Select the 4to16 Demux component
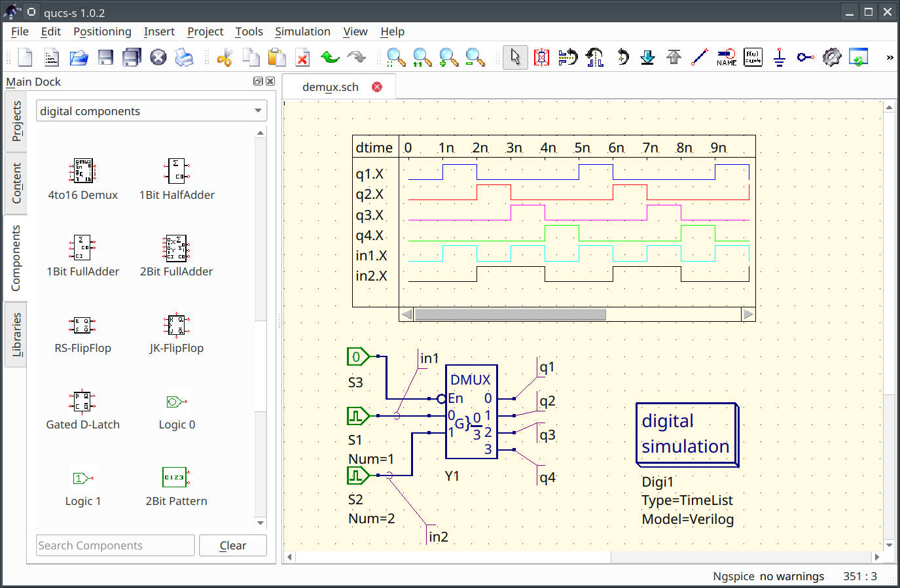The width and height of the screenshot is (900, 588). (82, 180)
